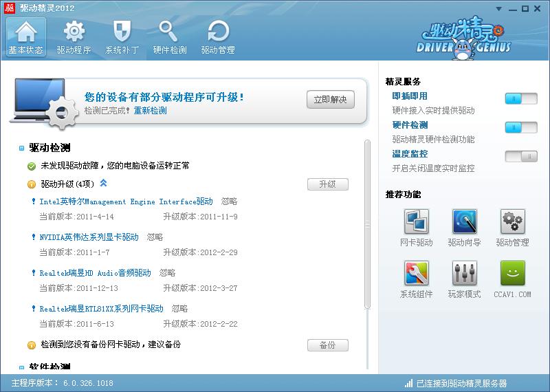Screen dimensions: 550x392
Task: Click the server connection signal icon
Action: (408, 383)
